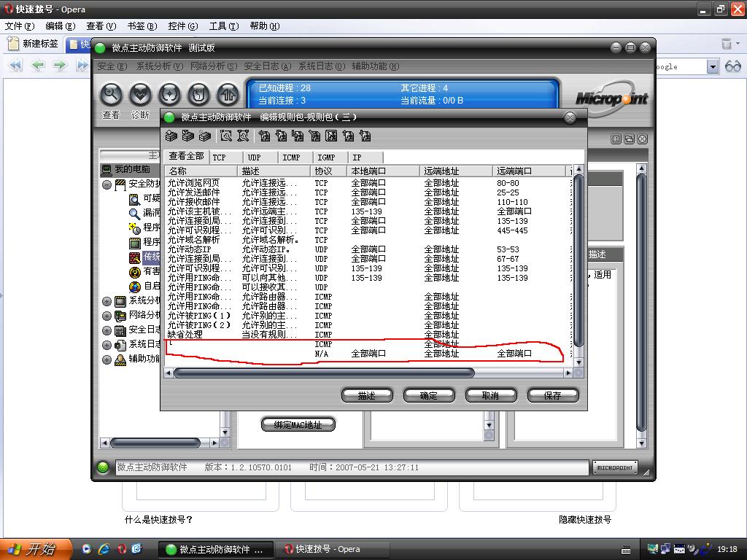Click the 自启 globe-arrow icon in the tree
Image resolution: width=747 pixels, height=560 pixels.
[x=135, y=287]
